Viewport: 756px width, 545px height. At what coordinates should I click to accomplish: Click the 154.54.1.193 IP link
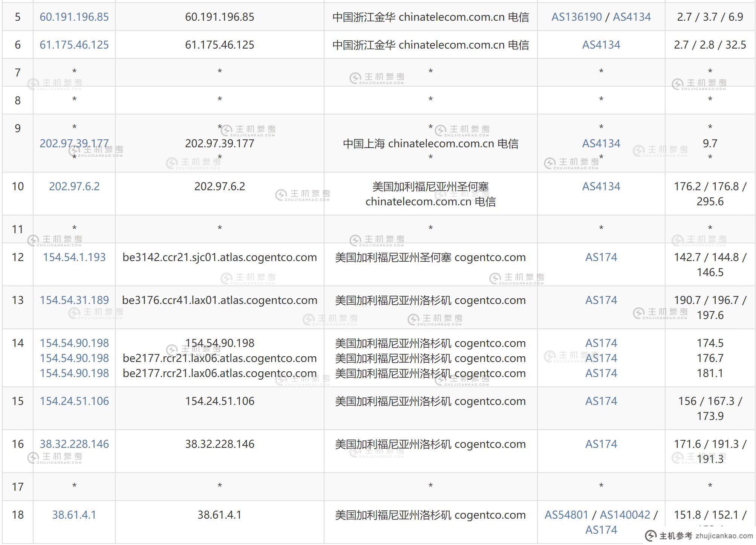[x=74, y=257]
